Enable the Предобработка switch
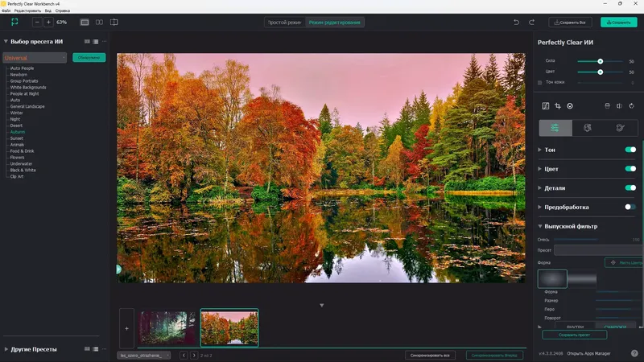The height and width of the screenshot is (362, 644). point(630,207)
